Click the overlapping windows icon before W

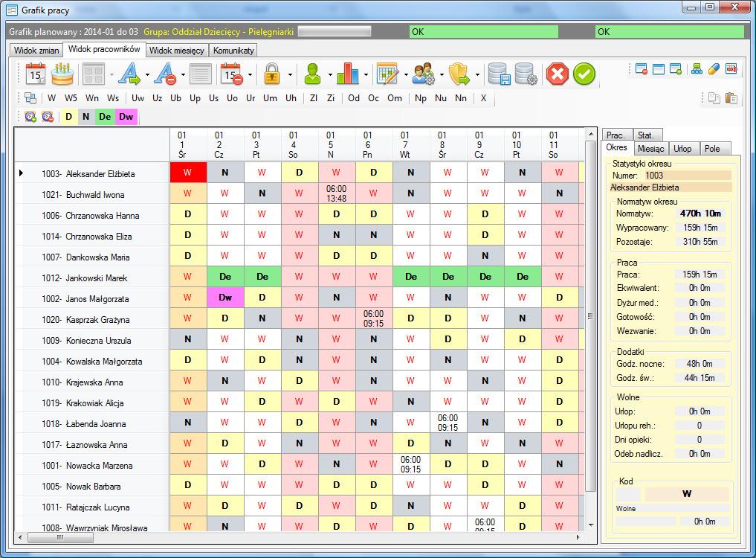[30, 98]
